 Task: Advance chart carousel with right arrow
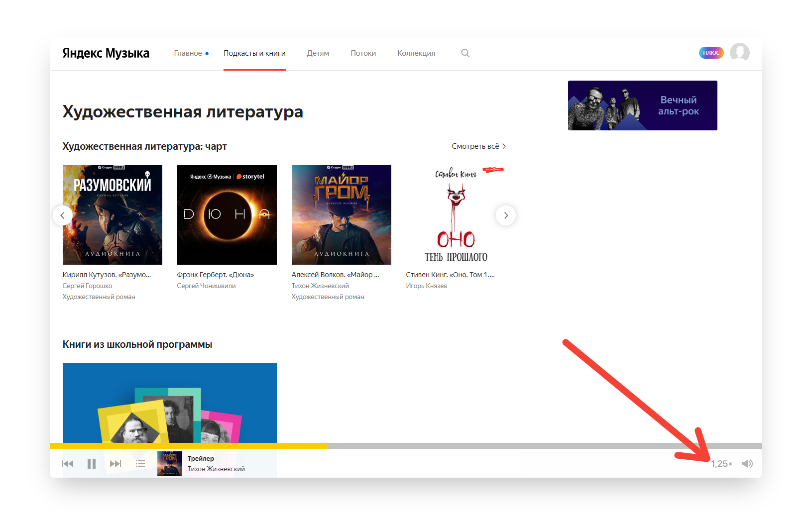coord(506,215)
